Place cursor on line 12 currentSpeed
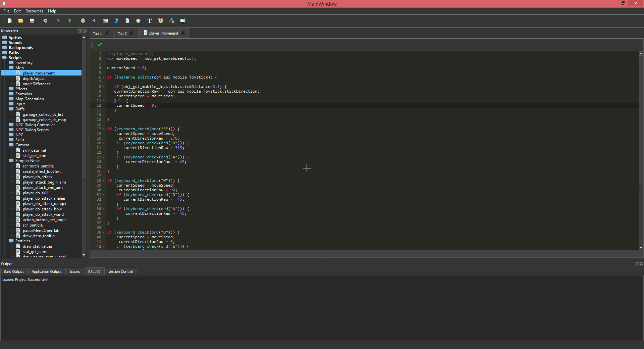The width and height of the screenshot is (644, 349). 130,105
